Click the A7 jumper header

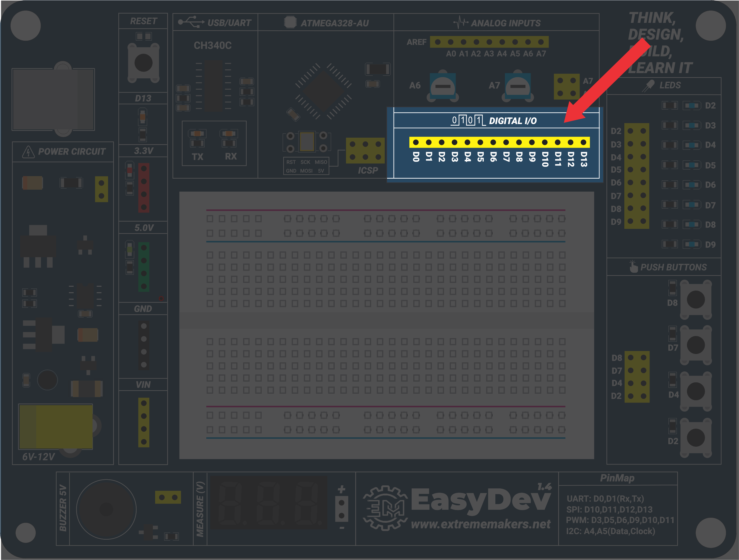[x=566, y=87]
